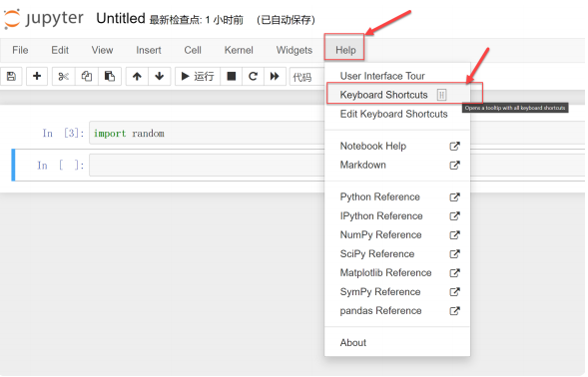The image size is (588, 377).
Task: Open the cell type 代码 dropdown
Action: coord(306,77)
